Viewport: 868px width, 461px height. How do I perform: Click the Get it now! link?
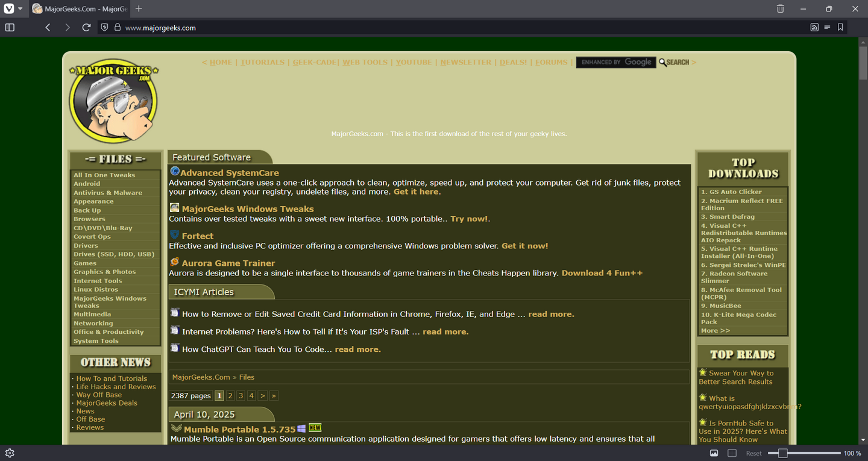(525, 246)
